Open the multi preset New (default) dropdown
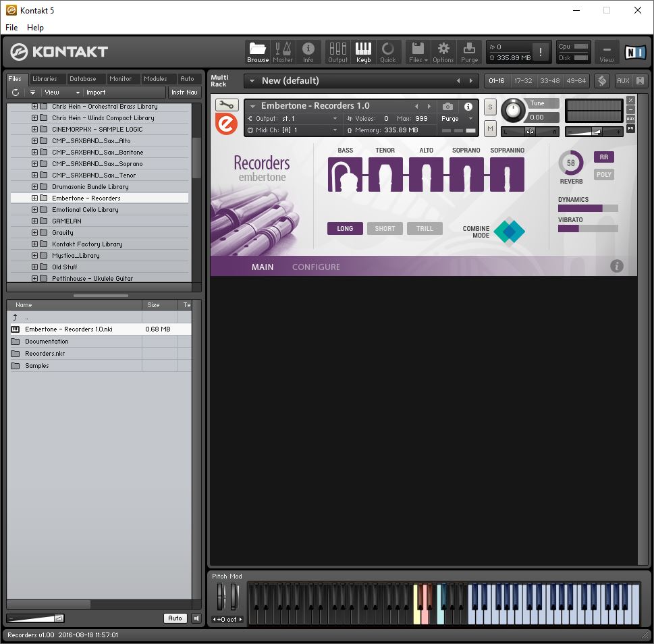654x644 pixels. (252, 81)
